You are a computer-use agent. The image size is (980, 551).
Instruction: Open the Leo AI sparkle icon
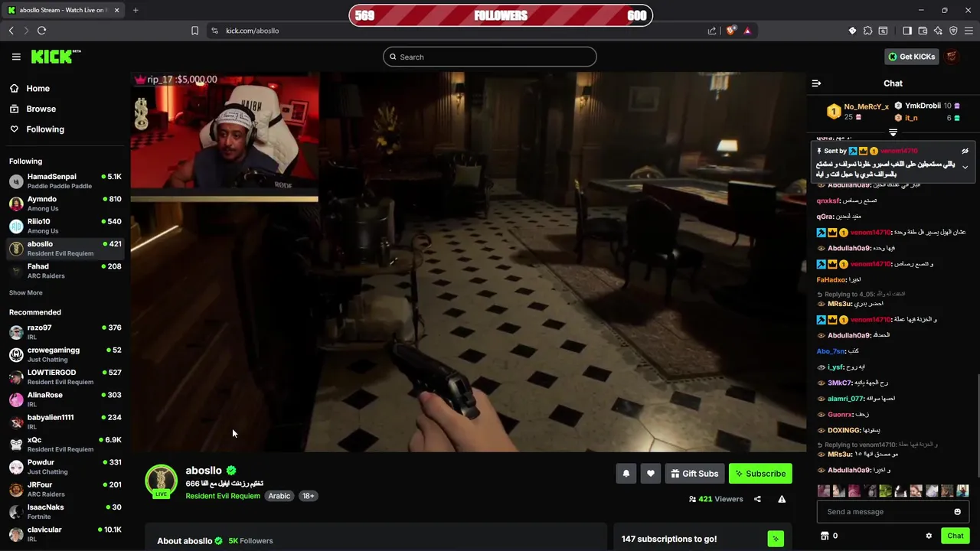click(938, 31)
